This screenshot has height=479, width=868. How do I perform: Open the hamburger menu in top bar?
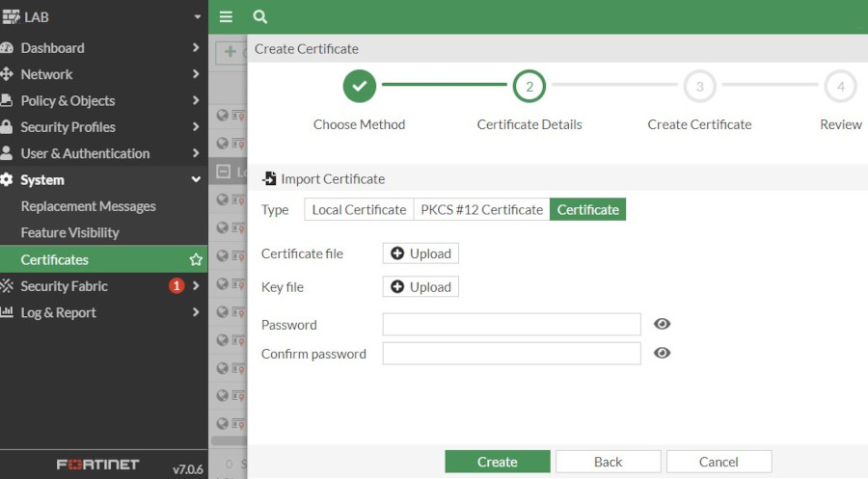226,16
